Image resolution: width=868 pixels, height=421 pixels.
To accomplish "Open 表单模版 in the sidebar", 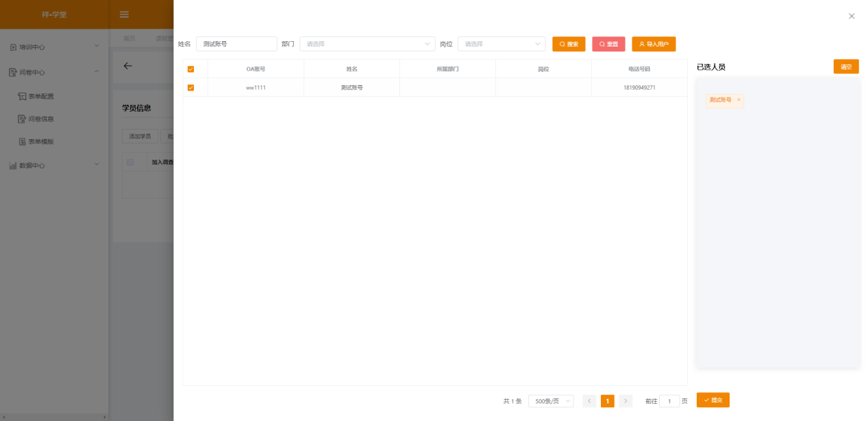I will click(40, 142).
